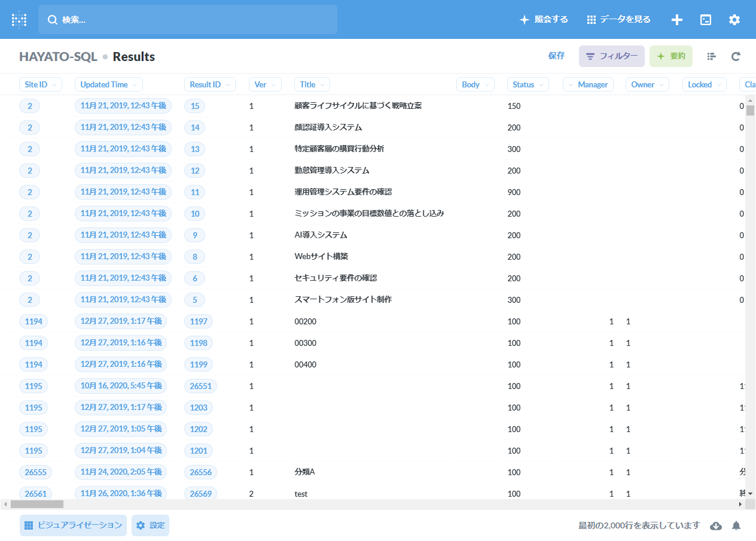Open the native SQL query editor icon
This screenshot has width=756, height=541.
pos(705,19)
